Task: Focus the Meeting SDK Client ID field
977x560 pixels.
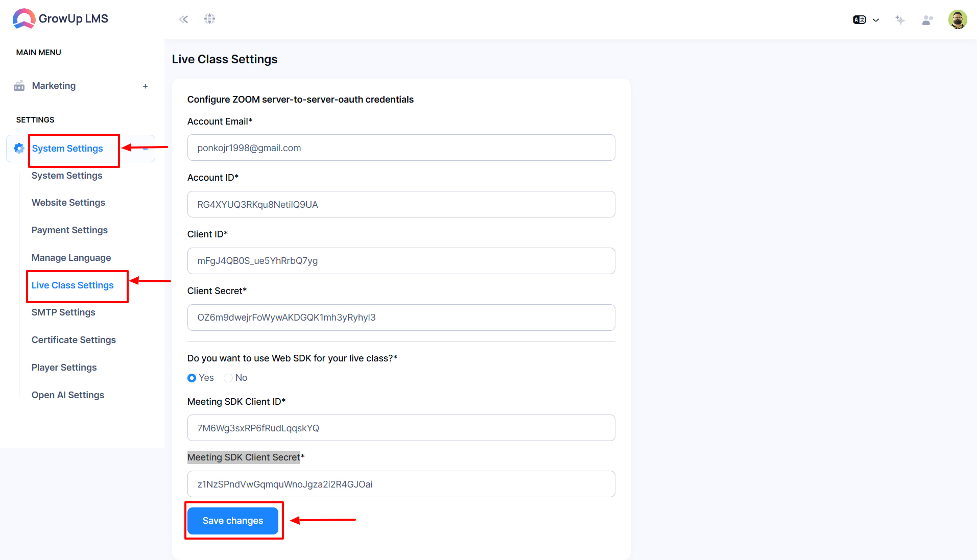Action: pos(401,428)
